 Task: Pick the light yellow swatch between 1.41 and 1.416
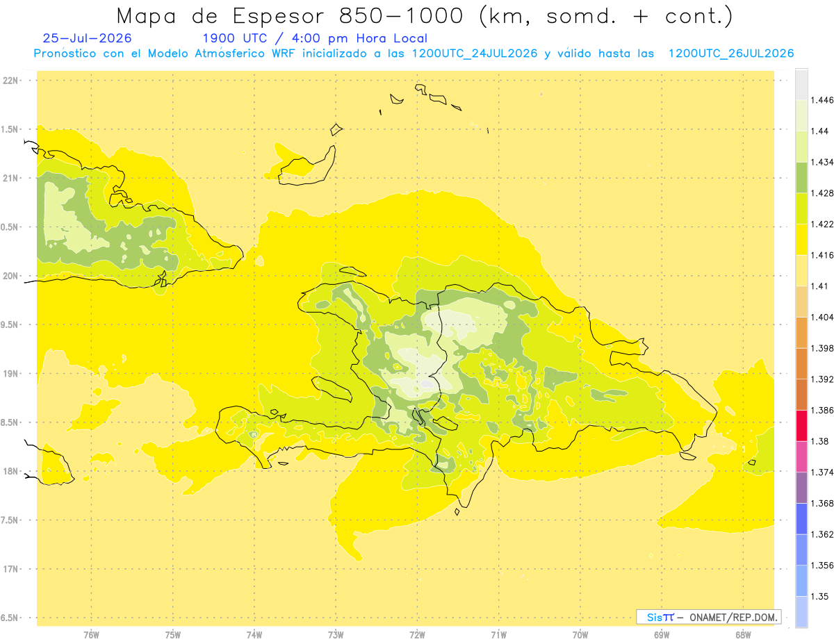[x=801, y=270]
